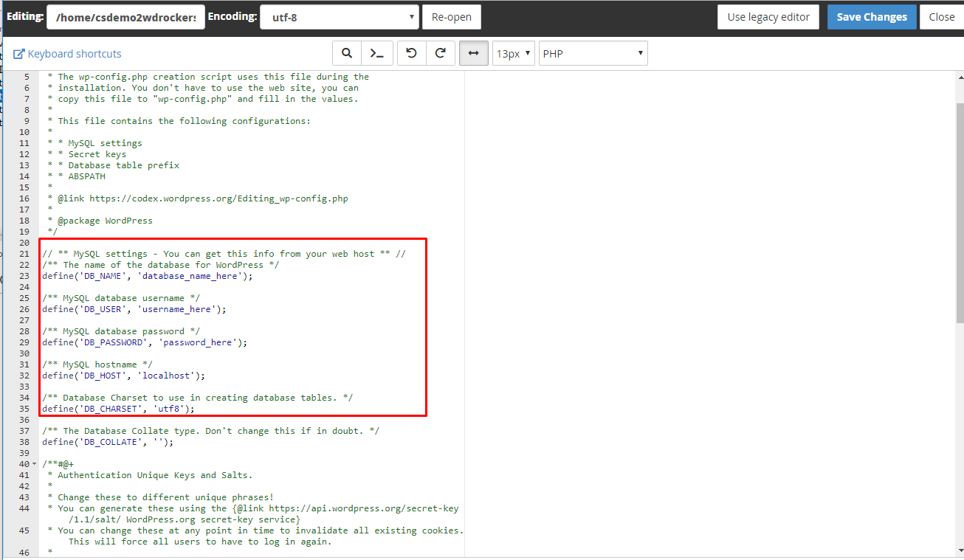
Task: Click the Re-open button
Action: click(452, 17)
